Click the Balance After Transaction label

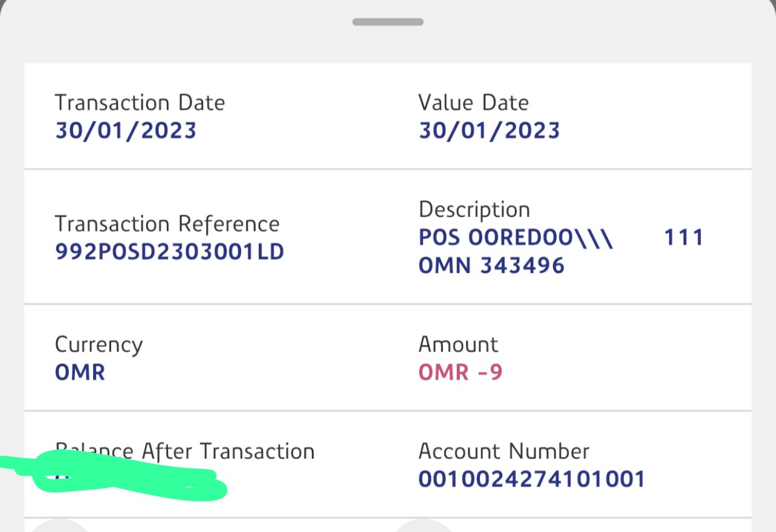click(x=184, y=451)
